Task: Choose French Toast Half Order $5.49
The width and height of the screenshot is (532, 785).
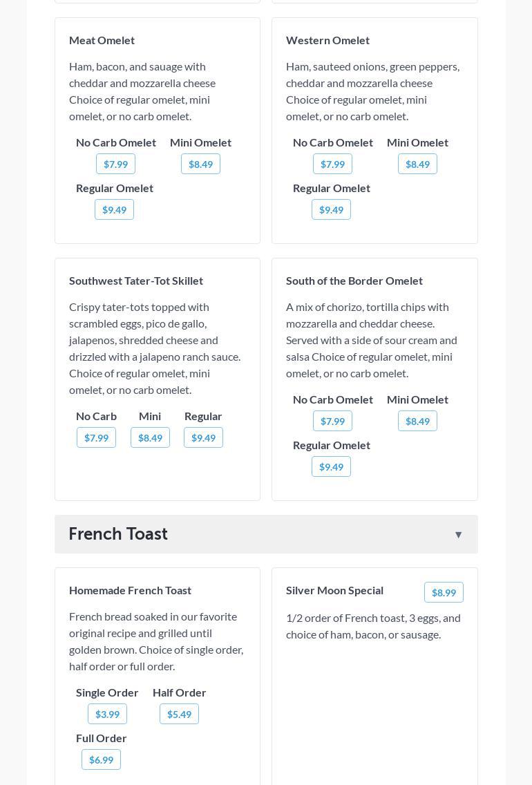Action: pos(179,714)
